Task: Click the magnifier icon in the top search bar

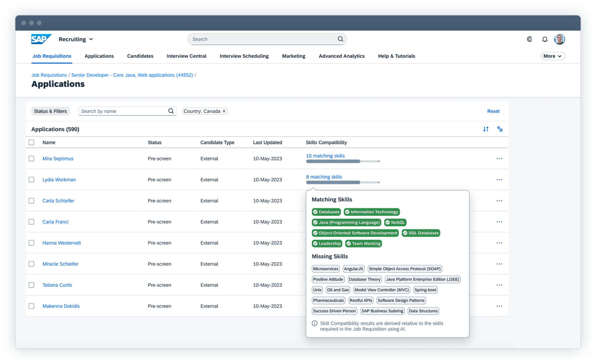Action: pos(340,39)
